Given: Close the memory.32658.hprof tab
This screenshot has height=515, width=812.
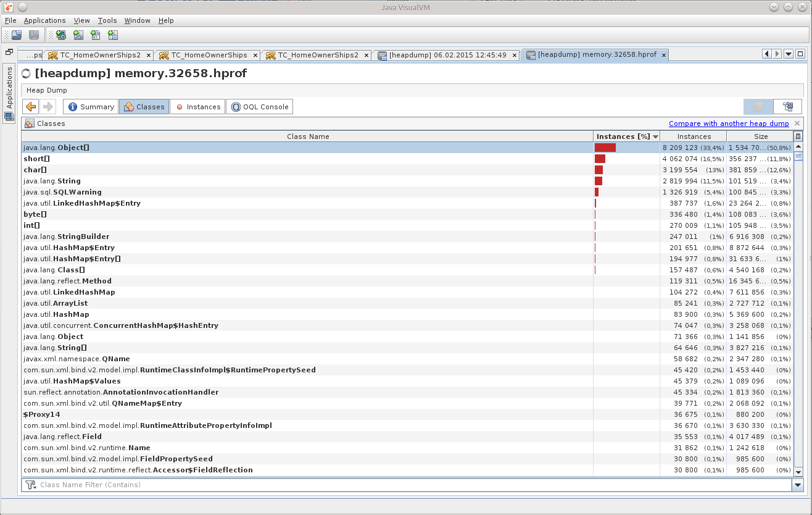Looking at the screenshot, I should pos(664,55).
